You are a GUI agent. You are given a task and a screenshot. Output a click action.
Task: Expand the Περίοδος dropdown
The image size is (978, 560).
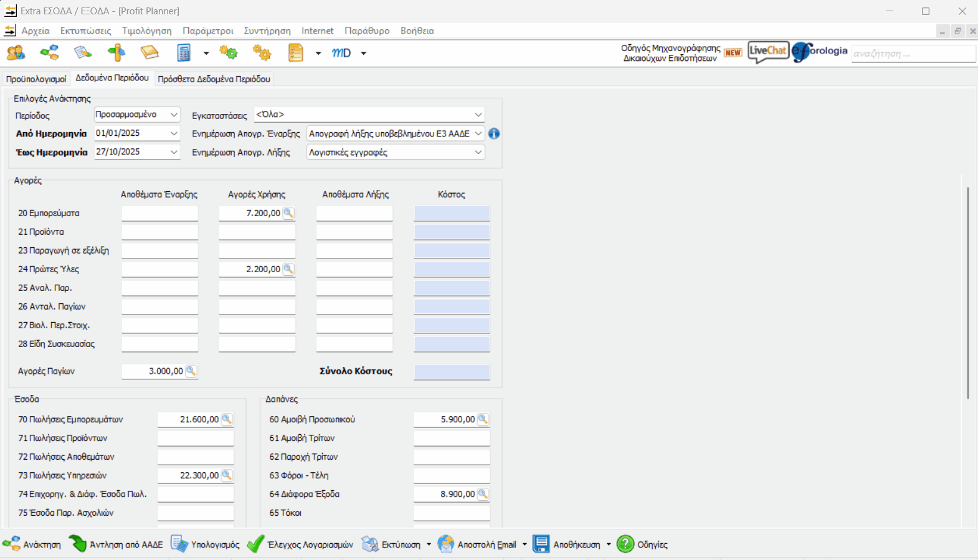174,115
